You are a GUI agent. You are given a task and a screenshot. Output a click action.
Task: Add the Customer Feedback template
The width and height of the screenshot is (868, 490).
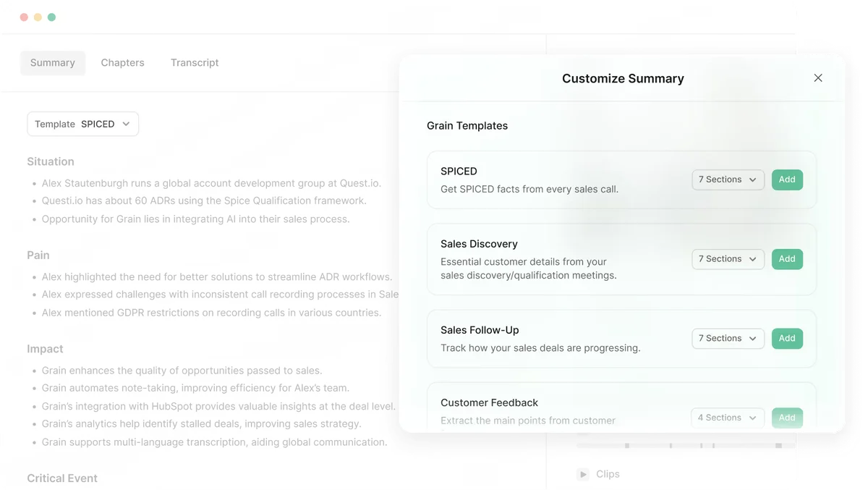(x=787, y=418)
